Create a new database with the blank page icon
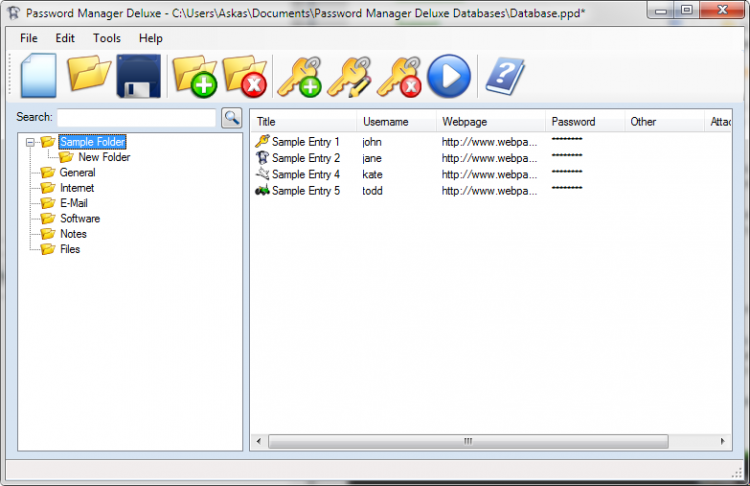 [38, 76]
